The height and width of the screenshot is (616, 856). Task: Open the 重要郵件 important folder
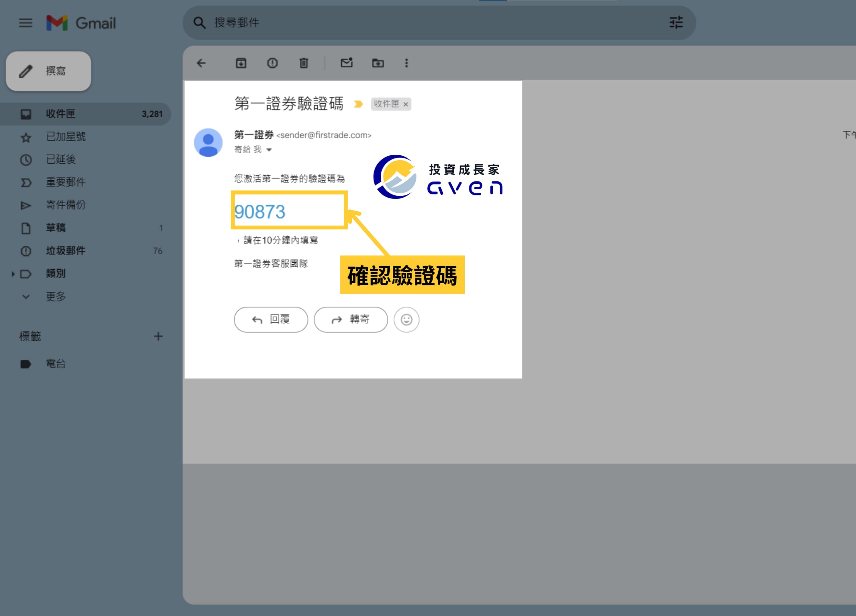(x=85, y=182)
